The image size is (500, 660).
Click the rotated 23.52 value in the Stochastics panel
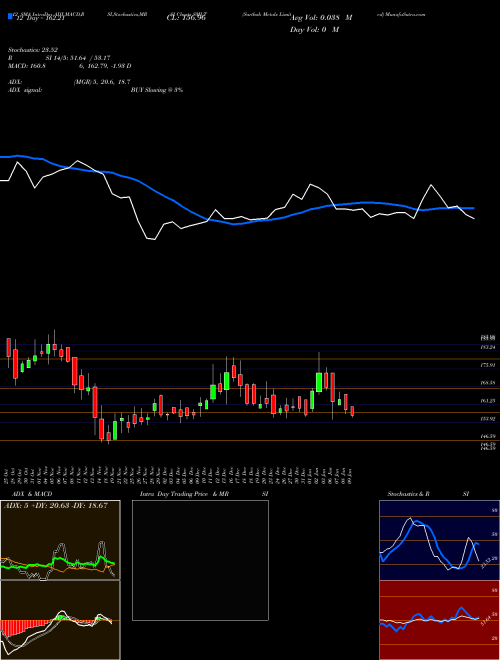pyautogui.click(x=486, y=562)
